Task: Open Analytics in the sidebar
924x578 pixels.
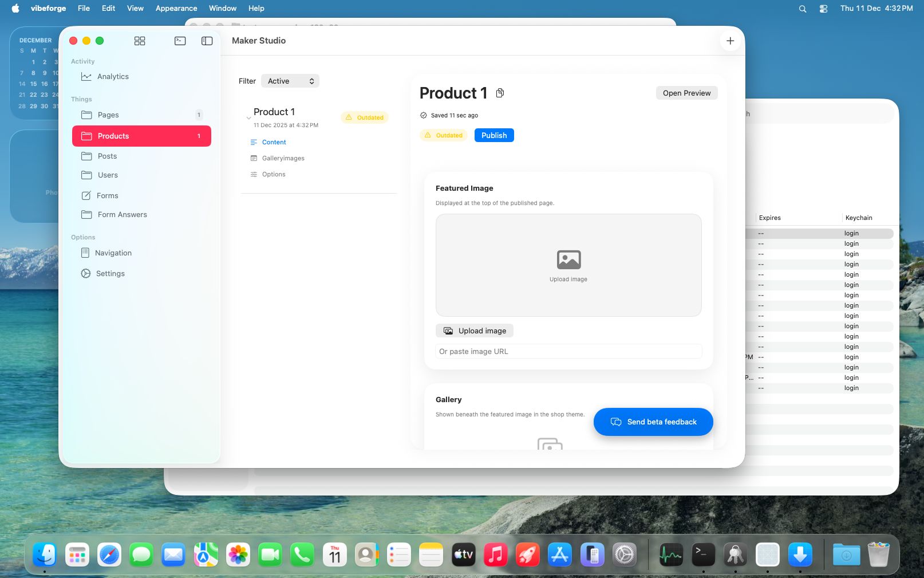Action: 113,77
